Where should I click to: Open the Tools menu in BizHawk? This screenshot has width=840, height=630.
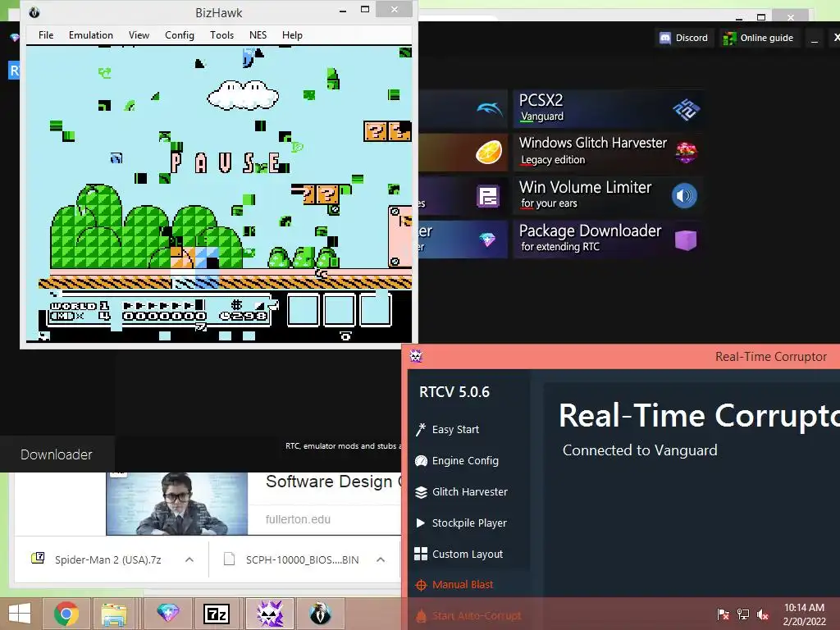(x=221, y=35)
